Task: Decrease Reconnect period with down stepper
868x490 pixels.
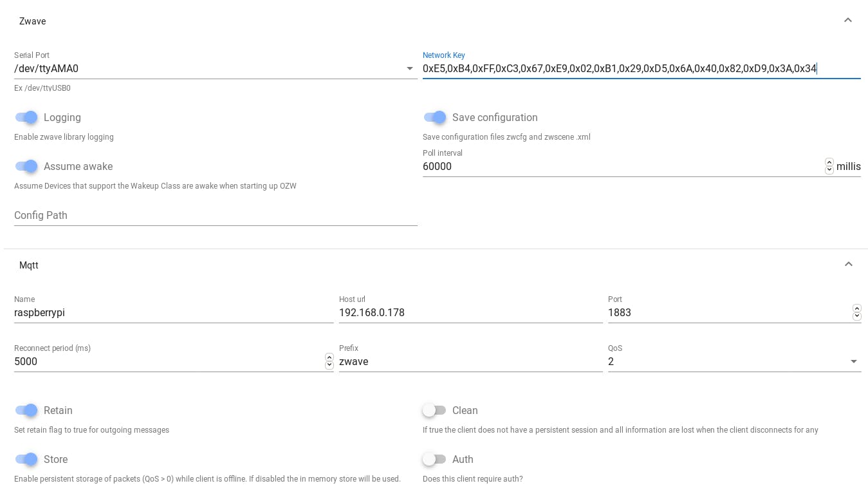Action: pos(329,365)
